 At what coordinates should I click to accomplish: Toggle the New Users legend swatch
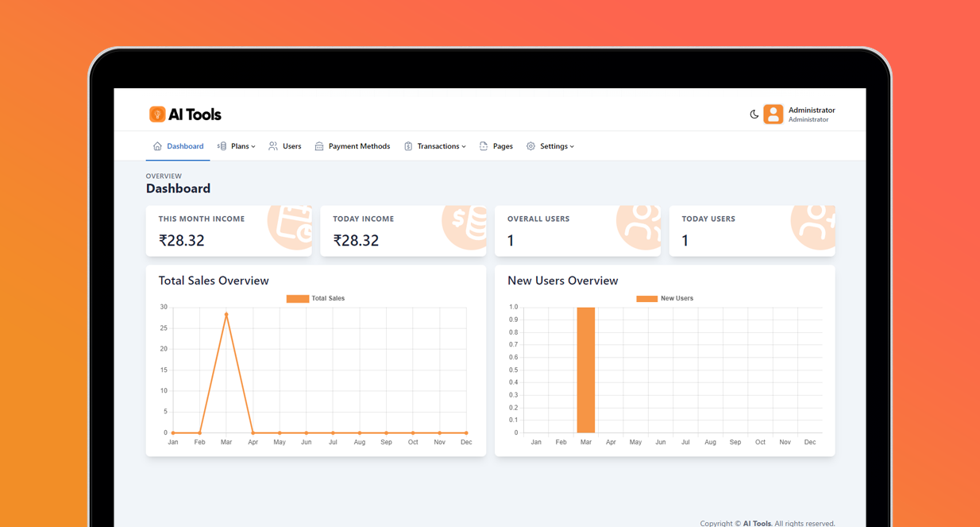646,299
